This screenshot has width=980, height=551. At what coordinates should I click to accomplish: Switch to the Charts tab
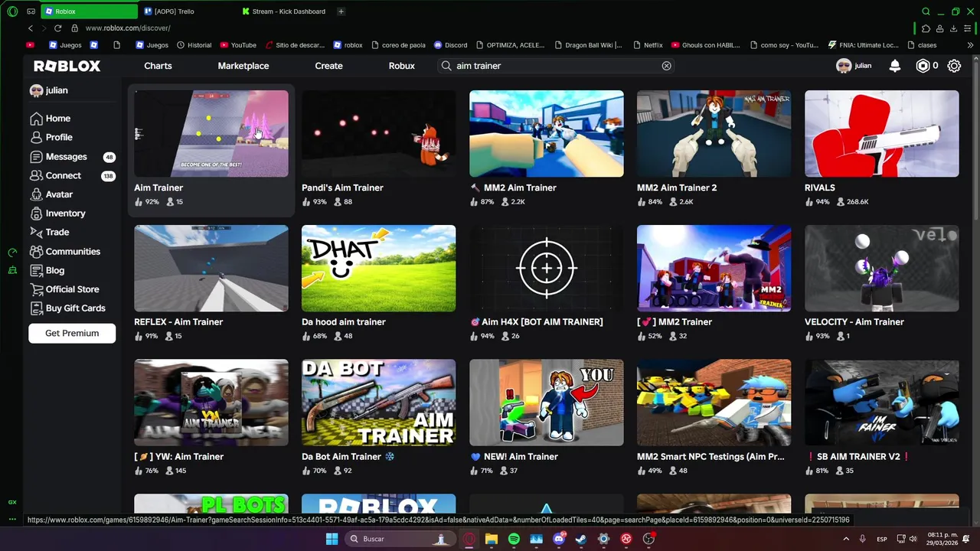158,66
